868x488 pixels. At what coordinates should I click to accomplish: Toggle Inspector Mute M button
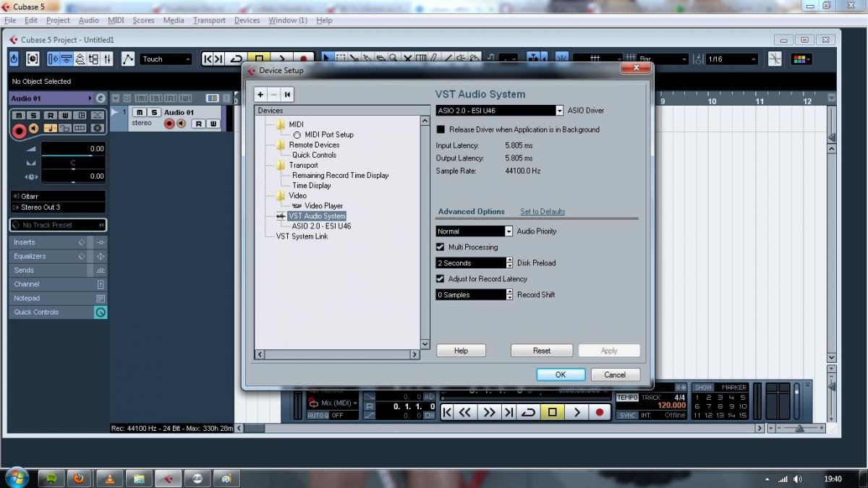(18, 116)
